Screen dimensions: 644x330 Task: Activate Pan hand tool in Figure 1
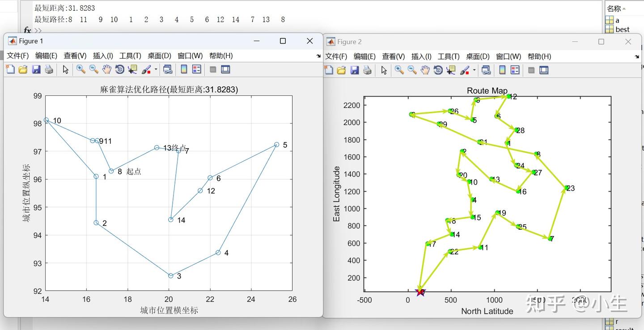(x=106, y=69)
